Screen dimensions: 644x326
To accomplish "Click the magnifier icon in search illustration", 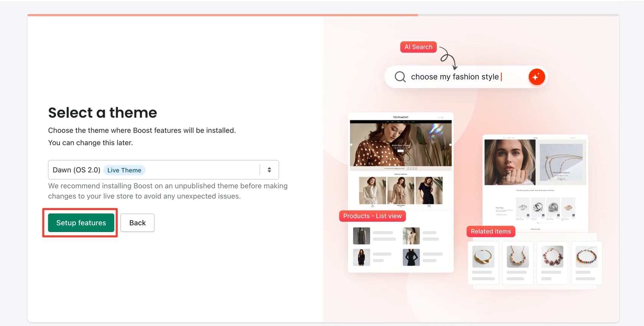I will click(x=400, y=77).
